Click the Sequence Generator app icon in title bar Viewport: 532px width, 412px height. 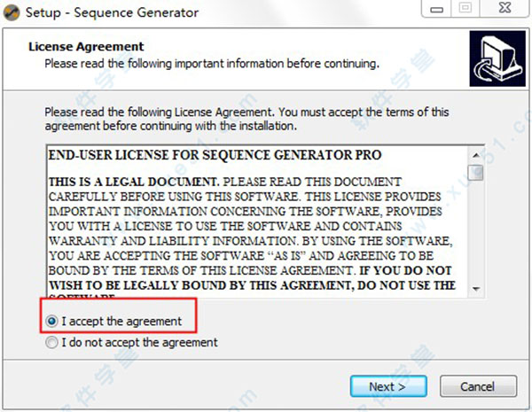pyautogui.click(x=12, y=12)
